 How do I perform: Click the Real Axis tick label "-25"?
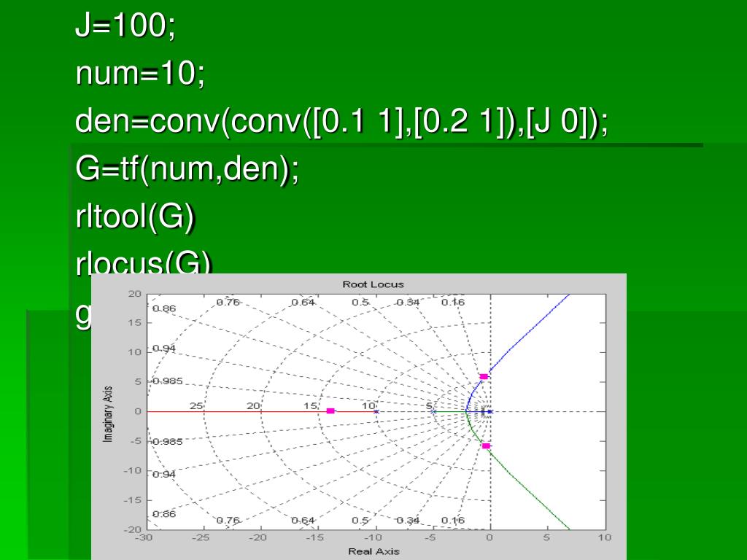[x=201, y=537]
